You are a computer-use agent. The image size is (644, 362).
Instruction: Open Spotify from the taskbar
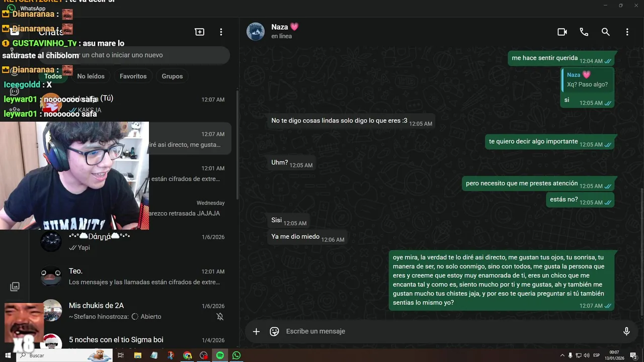point(220,355)
